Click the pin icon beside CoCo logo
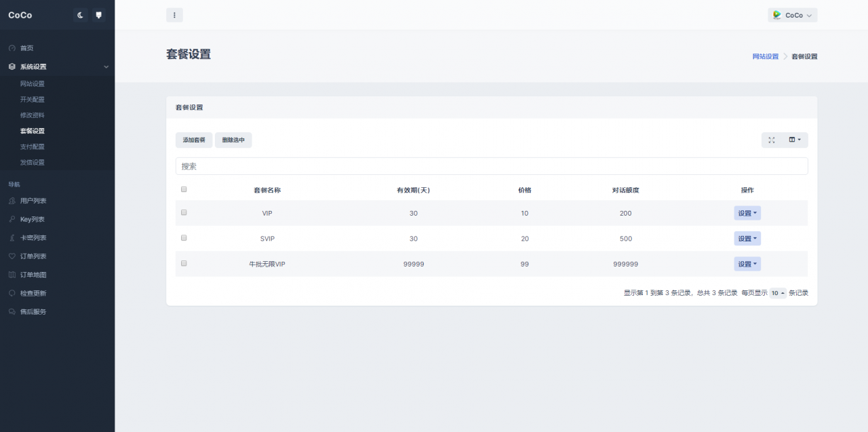868x432 pixels. click(x=99, y=15)
